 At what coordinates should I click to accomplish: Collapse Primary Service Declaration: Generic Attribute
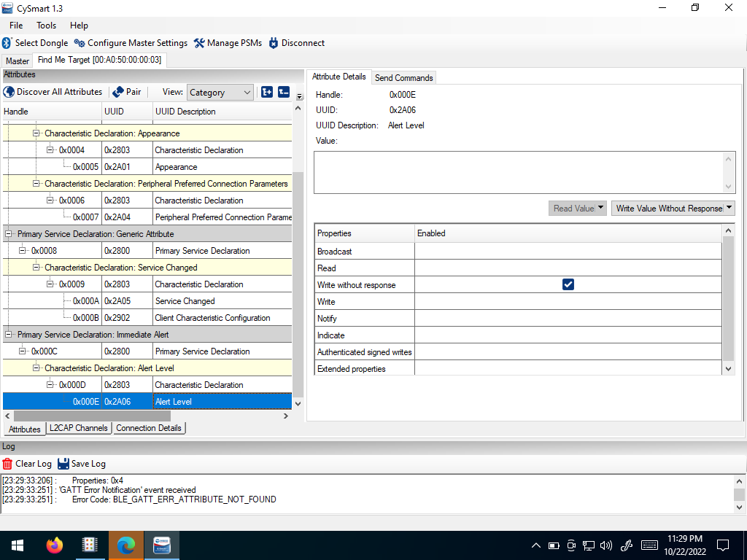pyautogui.click(x=8, y=234)
